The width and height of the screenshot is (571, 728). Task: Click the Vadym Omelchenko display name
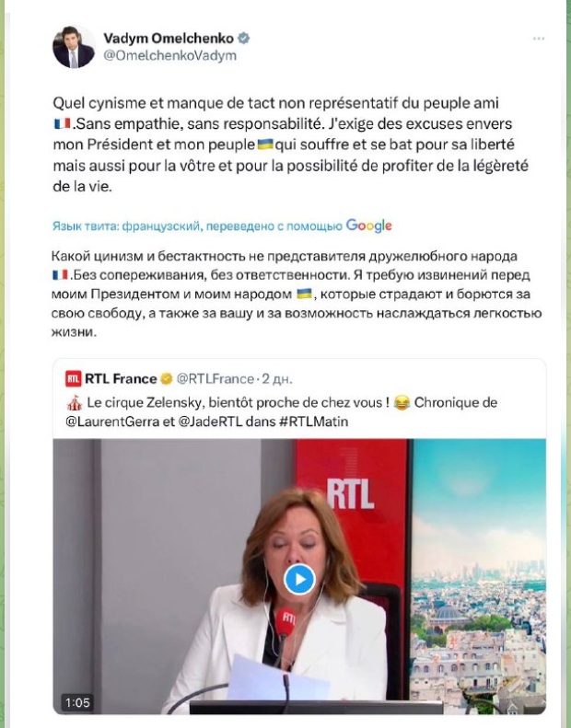click(169, 38)
